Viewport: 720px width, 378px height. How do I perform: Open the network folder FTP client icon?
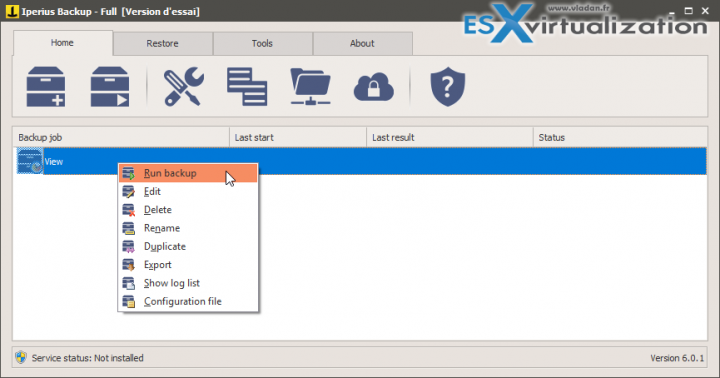pos(310,87)
